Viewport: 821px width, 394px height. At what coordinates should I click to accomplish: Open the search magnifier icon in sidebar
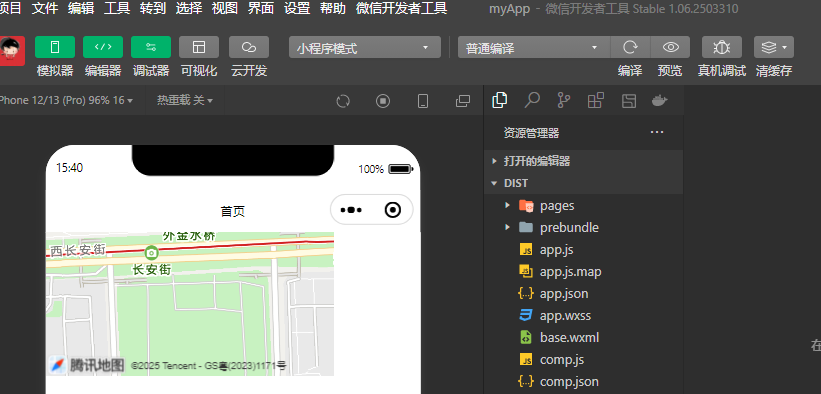(532, 100)
